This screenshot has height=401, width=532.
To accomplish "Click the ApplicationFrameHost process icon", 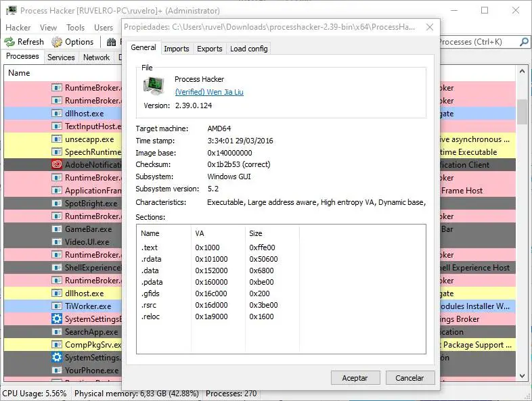I will [x=57, y=191].
